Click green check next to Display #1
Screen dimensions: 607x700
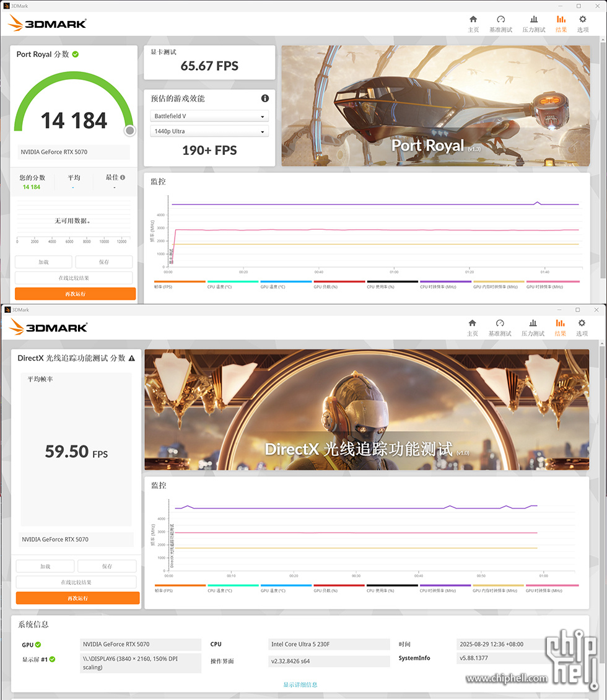pos(52,659)
